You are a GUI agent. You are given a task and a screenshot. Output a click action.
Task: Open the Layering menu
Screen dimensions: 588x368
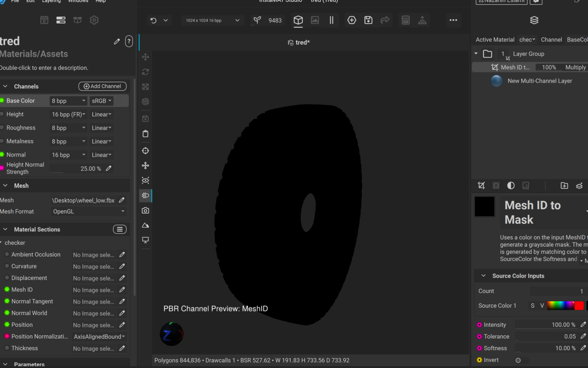pos(51,2)
